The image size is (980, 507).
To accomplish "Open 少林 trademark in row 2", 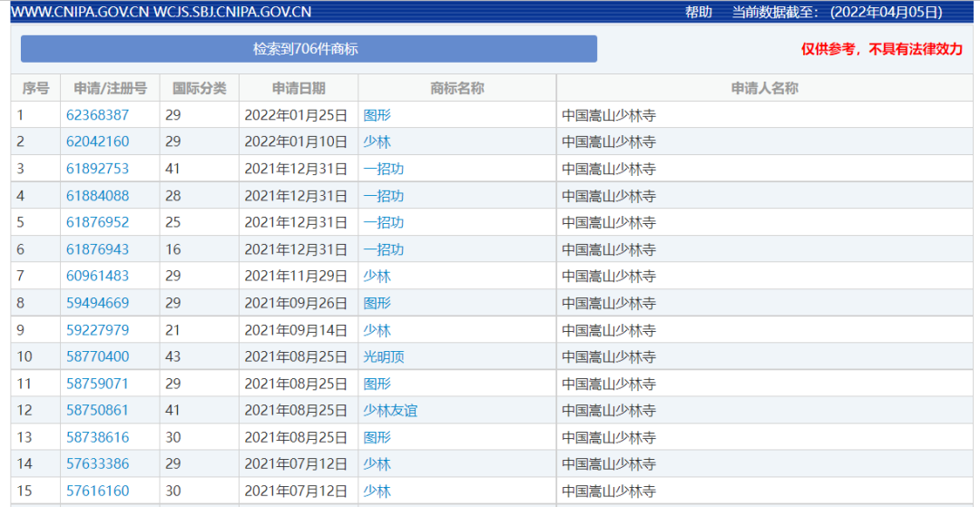I will [377, 141].
